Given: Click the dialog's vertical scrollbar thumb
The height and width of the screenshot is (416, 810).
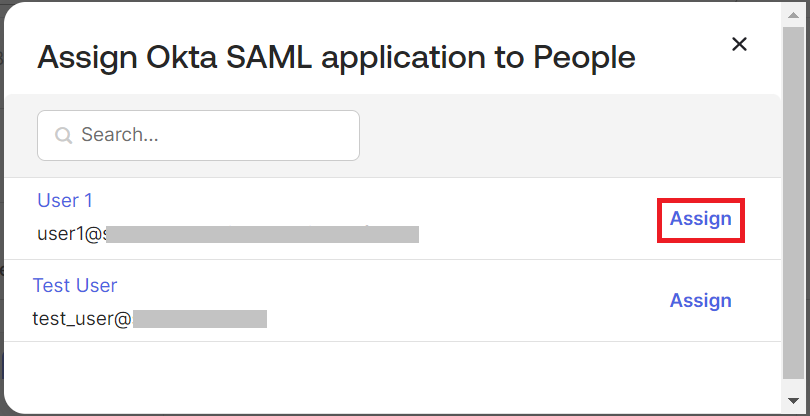Looking at the screenshot, I should [793, 200].
